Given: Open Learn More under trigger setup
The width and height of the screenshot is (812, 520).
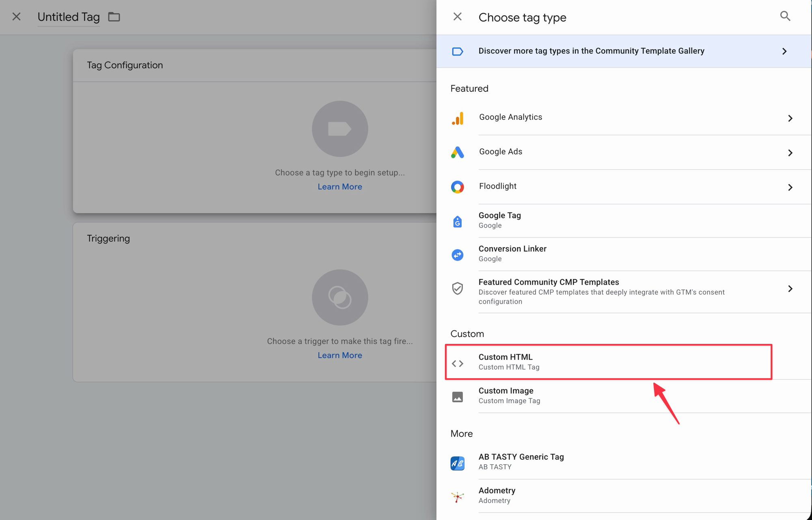Looking at the screenshot, I should [340, 355].
